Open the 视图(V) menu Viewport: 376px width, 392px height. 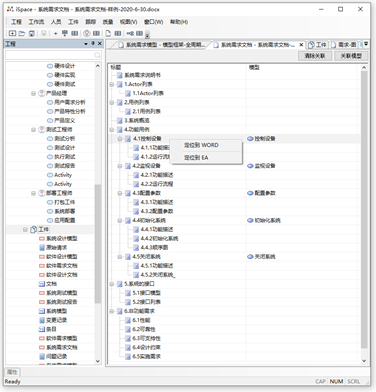129,22
